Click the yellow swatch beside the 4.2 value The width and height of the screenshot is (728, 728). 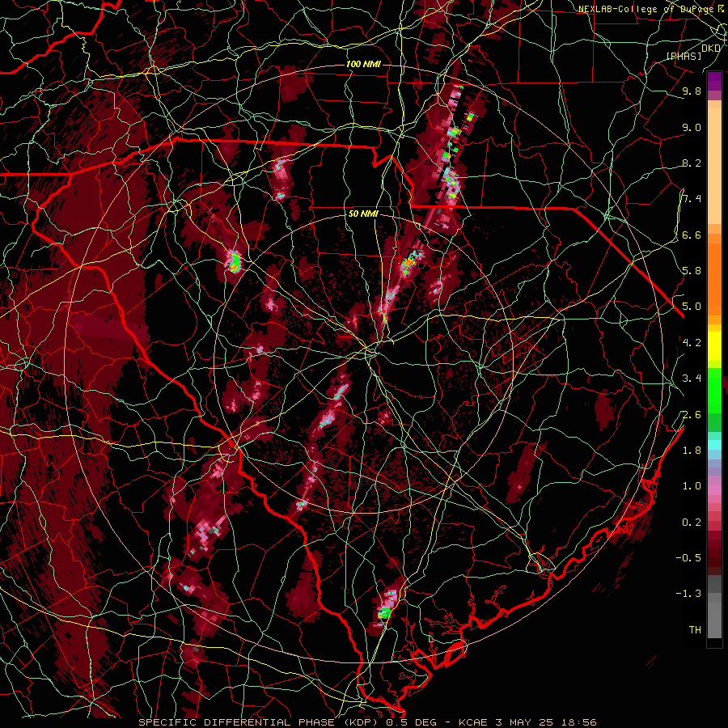click(714, 346)
